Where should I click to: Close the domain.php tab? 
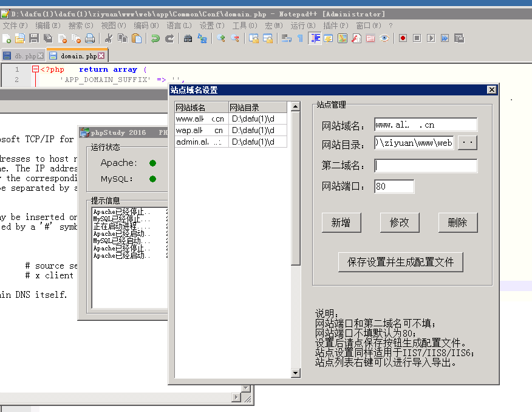pos(101,56)
